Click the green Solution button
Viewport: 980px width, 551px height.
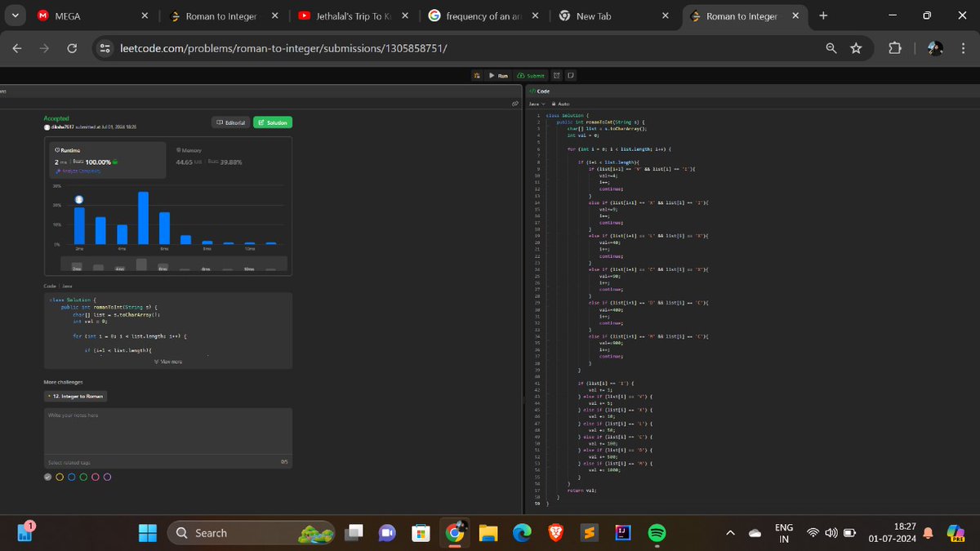pos(272,122)
